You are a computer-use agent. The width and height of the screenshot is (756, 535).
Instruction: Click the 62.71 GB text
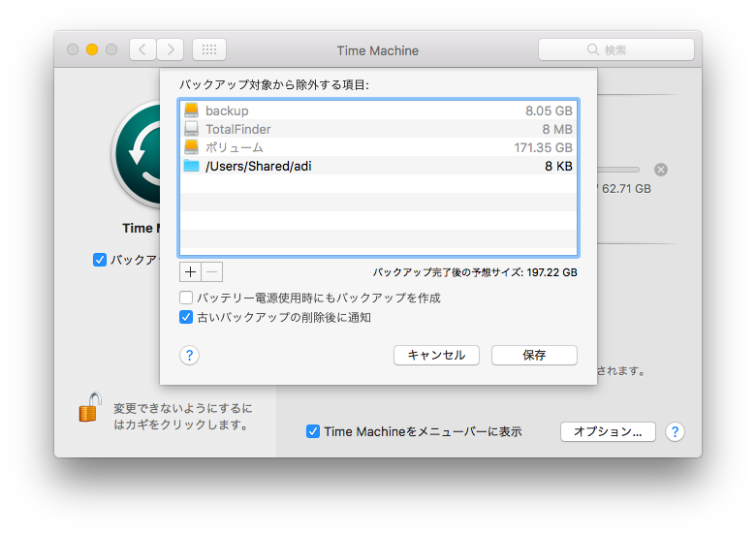(626, 188)
